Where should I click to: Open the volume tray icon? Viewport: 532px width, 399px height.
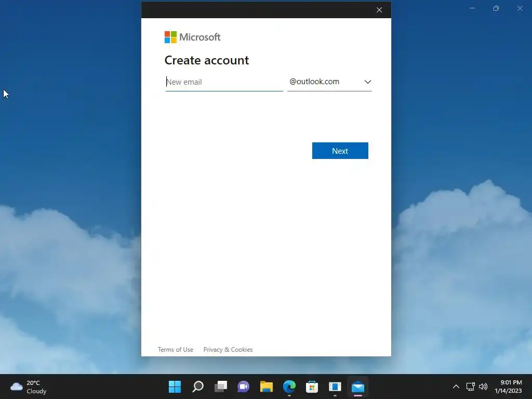pos(483,387)
